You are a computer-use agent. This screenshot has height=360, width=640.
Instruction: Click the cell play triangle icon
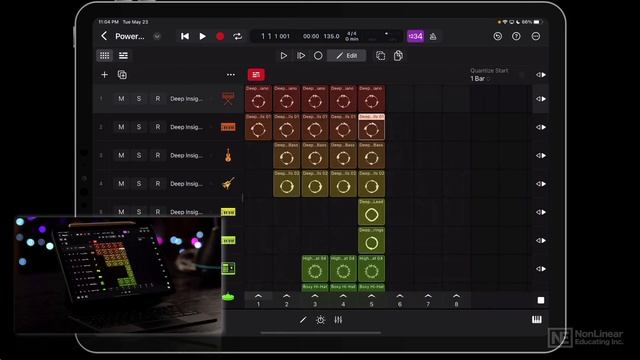[x=283, y=56]
